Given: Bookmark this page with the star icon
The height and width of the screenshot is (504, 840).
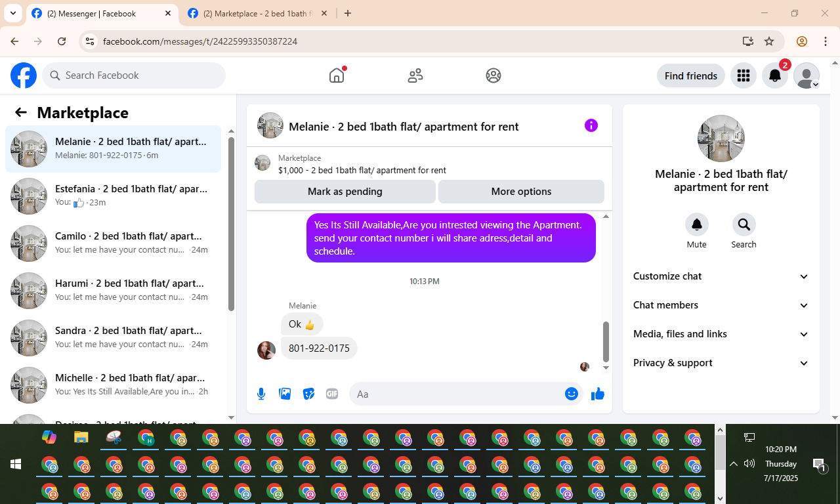Looking at the screenshot, I should 769,41.
